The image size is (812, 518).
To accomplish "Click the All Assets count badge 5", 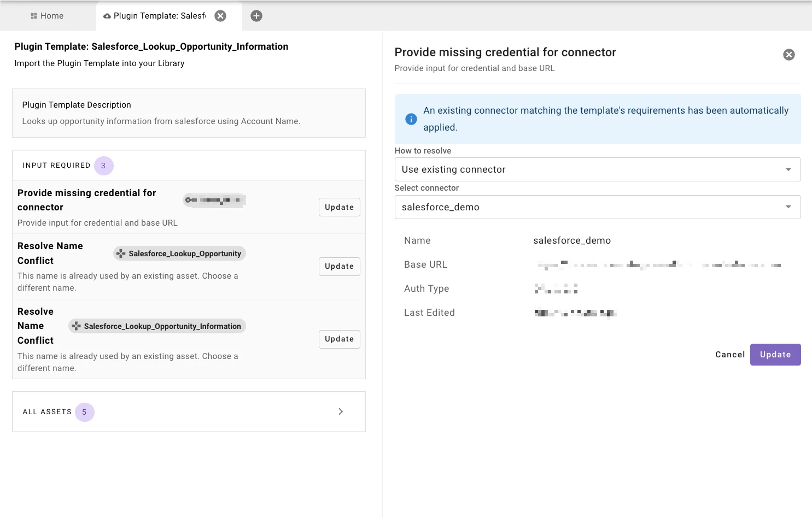I will [x=84, y=412].
